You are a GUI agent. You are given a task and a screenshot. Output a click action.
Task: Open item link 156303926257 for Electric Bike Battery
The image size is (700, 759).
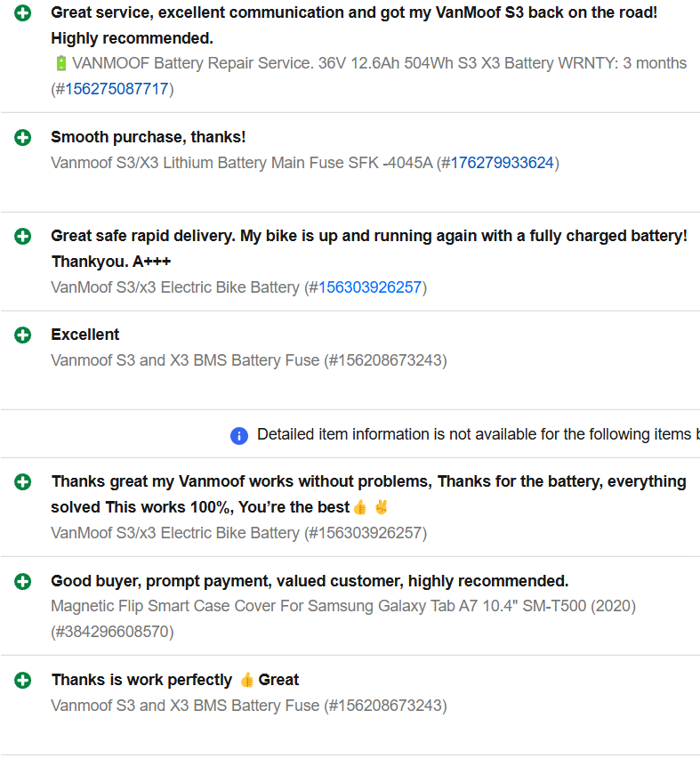(x=370, y=287)
